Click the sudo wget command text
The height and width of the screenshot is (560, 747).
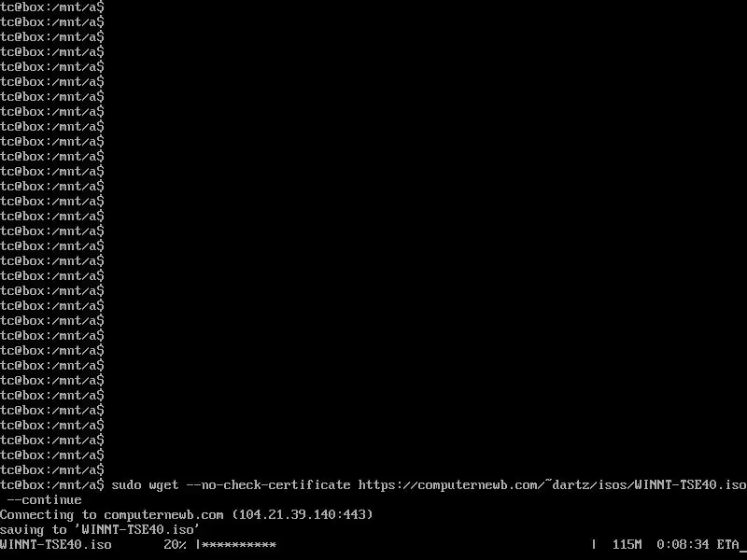145,484
